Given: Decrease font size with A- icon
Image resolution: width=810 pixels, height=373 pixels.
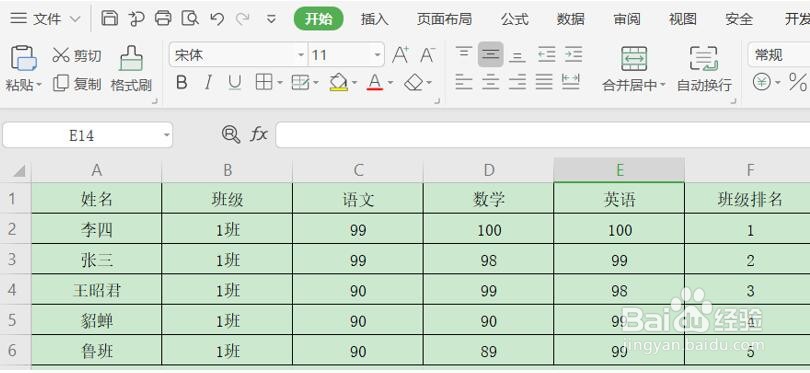Looking at the screenshot, I should (x=427, y=55).
